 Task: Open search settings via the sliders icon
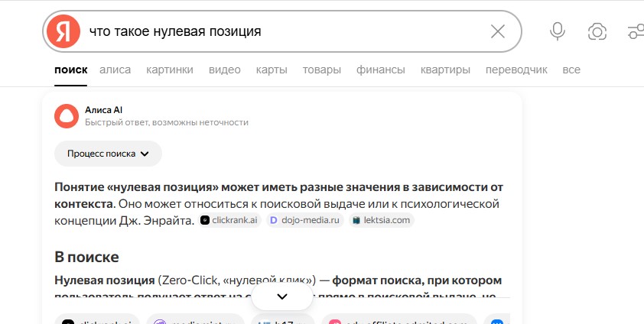tap(636, 31)
